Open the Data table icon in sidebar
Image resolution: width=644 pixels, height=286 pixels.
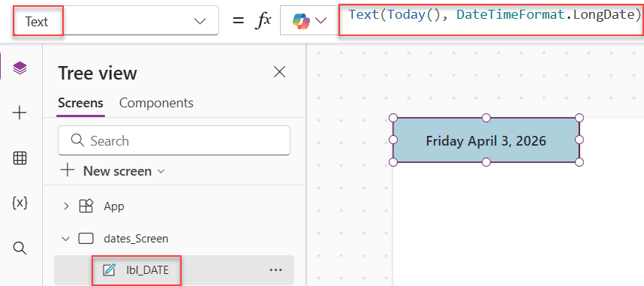click(20, 158)
